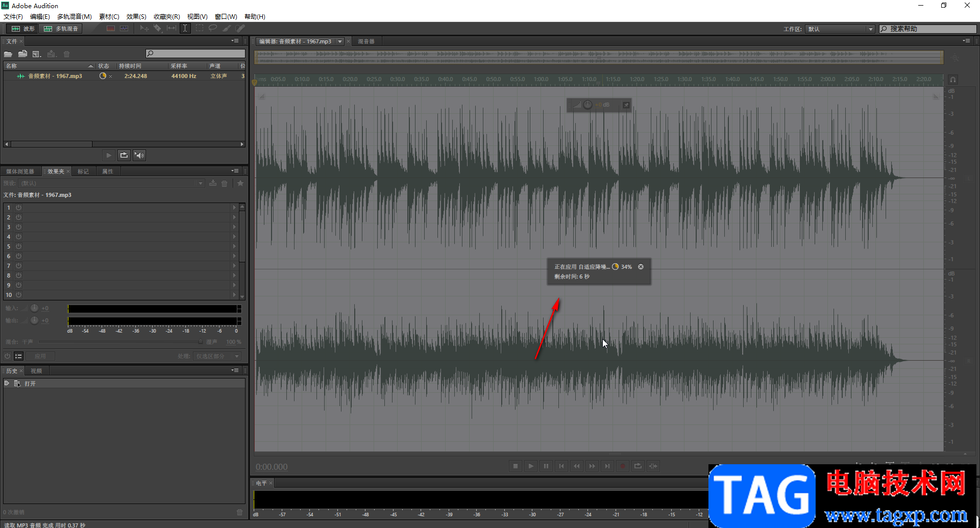Select the Spot Healing Brush tool
Viewport: 980px width, 528px height.
click(240, 29)
